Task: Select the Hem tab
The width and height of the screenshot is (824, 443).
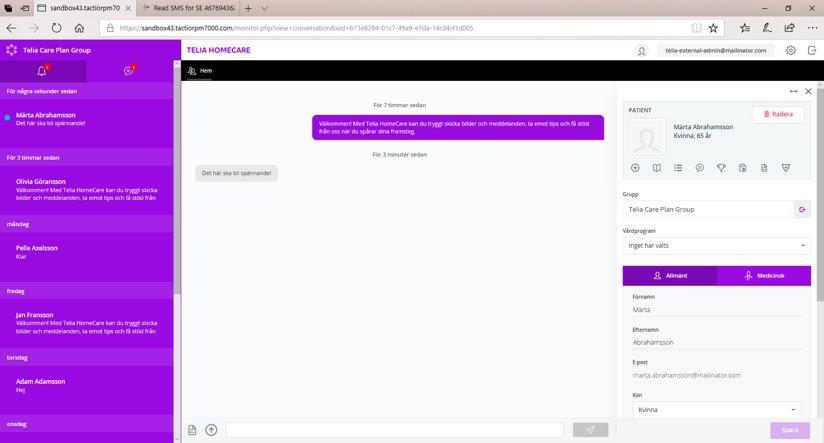Action: [200, 71]
